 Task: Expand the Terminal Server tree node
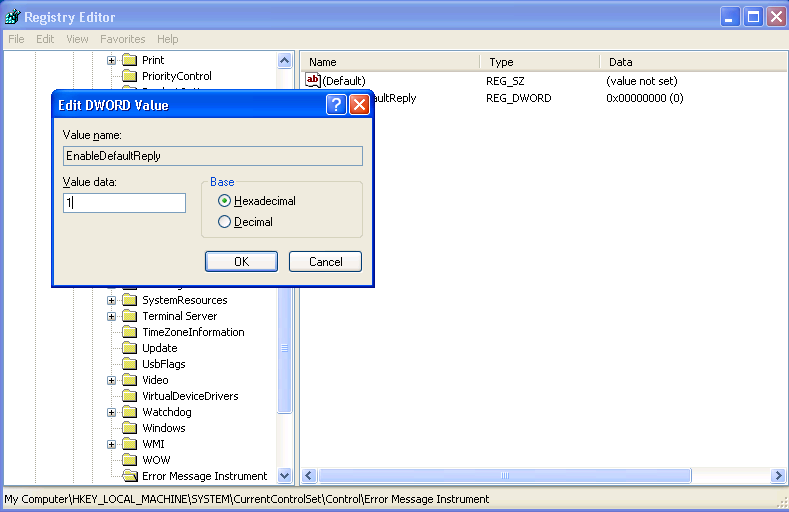point(112,316)
